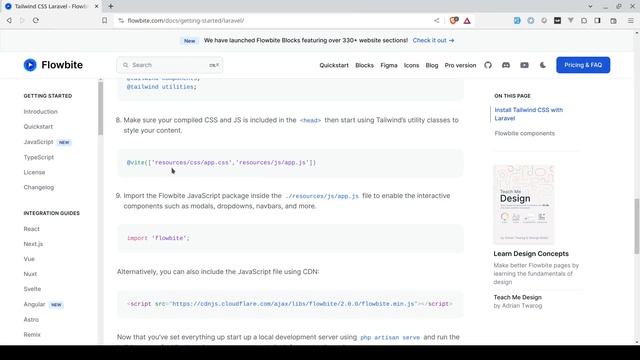This screenshot has height=360, width=640.
Task: Click the Teach Me Design book thumbnail
Action: pos(524,204)
